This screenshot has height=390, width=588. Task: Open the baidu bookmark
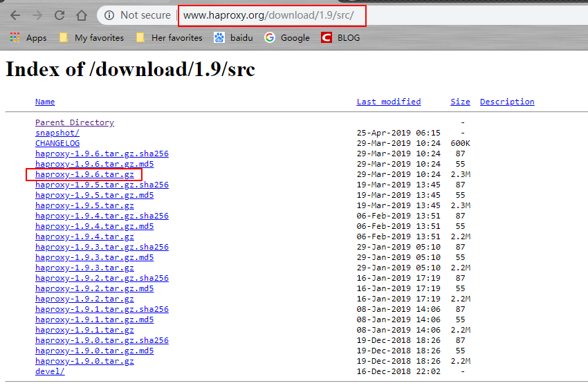click(x=233, y=37)
